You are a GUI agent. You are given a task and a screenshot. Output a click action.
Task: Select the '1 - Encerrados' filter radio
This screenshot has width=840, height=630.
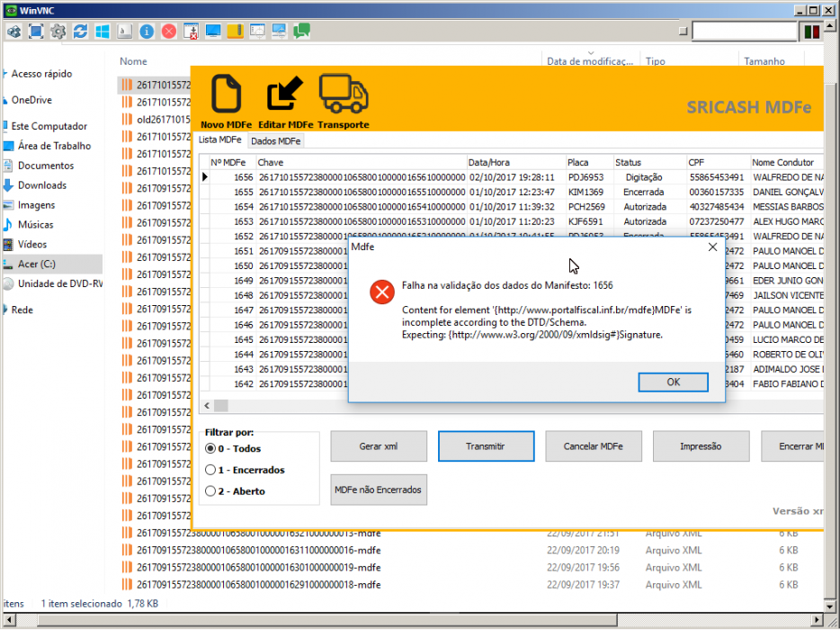pos(210,470)
